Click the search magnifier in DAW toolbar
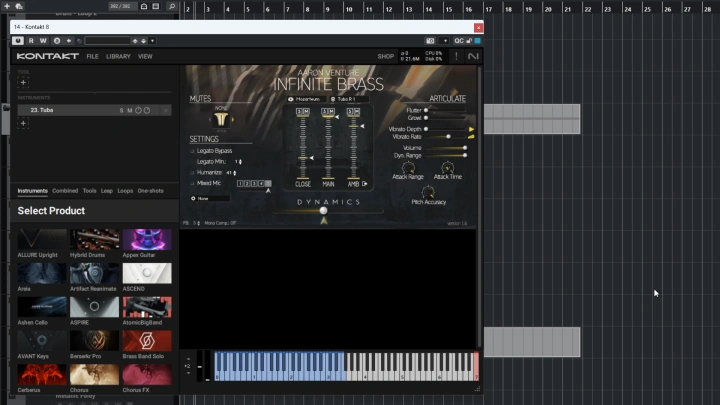720x405 pixels. [172, 6]
